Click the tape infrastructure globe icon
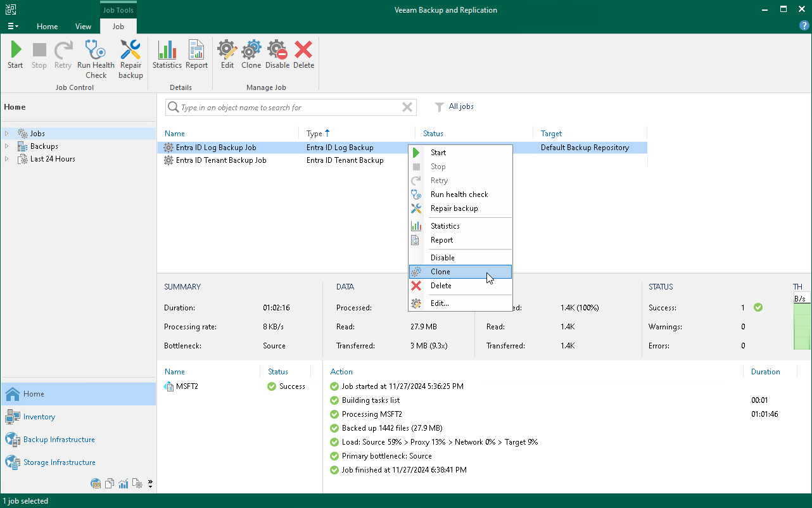Image resolution: width=812 pixels, height=508 pixels. point(96,484)
